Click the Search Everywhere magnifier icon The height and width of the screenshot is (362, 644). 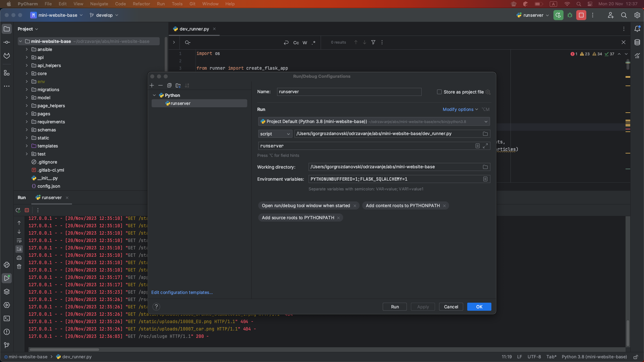[624, 15]
